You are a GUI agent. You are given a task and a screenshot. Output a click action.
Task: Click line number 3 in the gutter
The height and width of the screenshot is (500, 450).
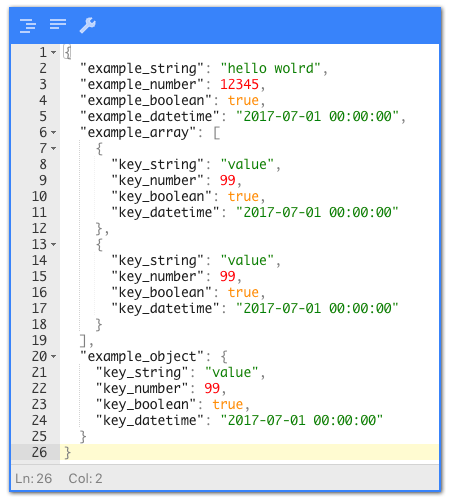tap(43, 84)
